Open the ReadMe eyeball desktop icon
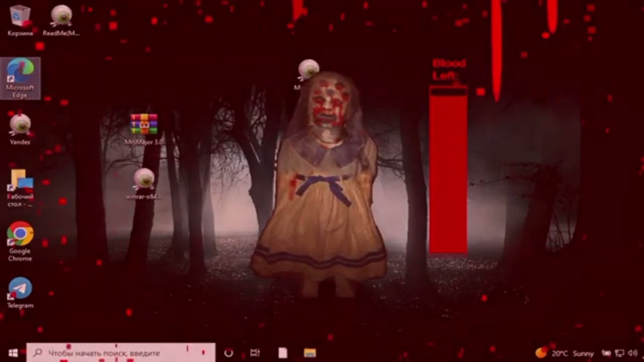The width and height of the screenshot is (644, 362). click(61, 20)
